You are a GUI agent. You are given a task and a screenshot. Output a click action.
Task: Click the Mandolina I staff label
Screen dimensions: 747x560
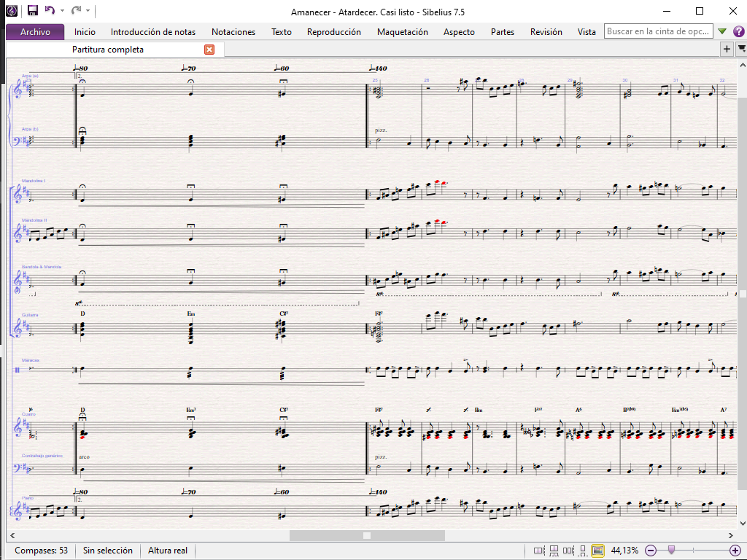click(34, 181)
